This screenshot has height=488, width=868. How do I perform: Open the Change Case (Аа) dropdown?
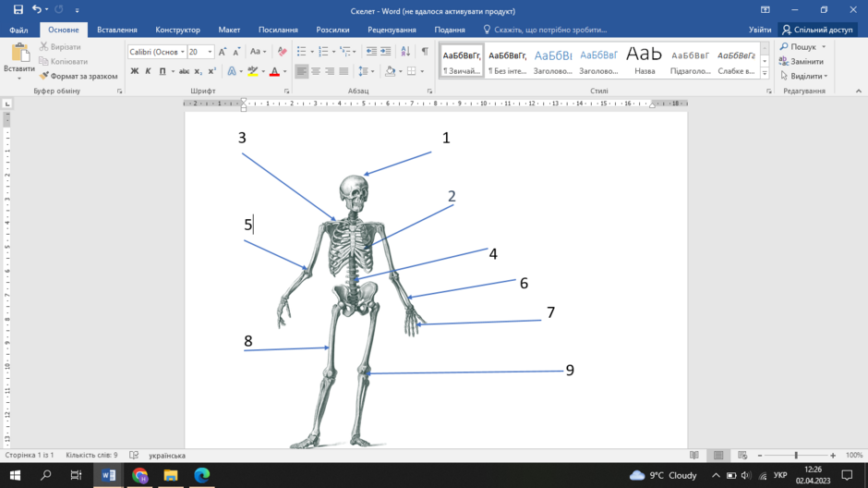(258, 52)
